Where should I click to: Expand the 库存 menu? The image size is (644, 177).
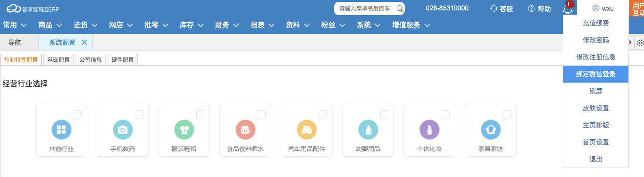192,25
